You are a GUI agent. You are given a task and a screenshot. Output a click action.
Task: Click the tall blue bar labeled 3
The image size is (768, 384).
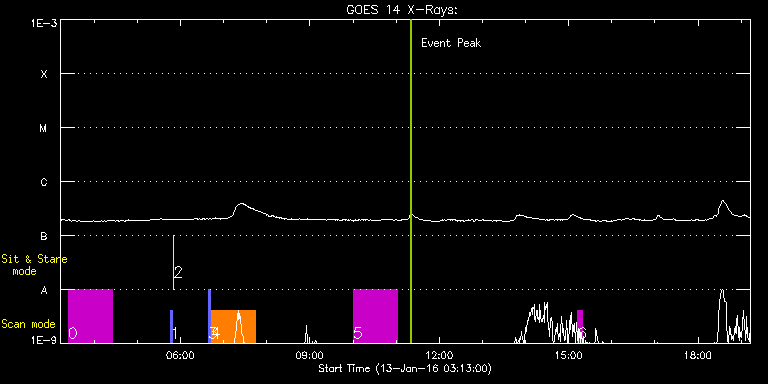click(x=210, y=316)
